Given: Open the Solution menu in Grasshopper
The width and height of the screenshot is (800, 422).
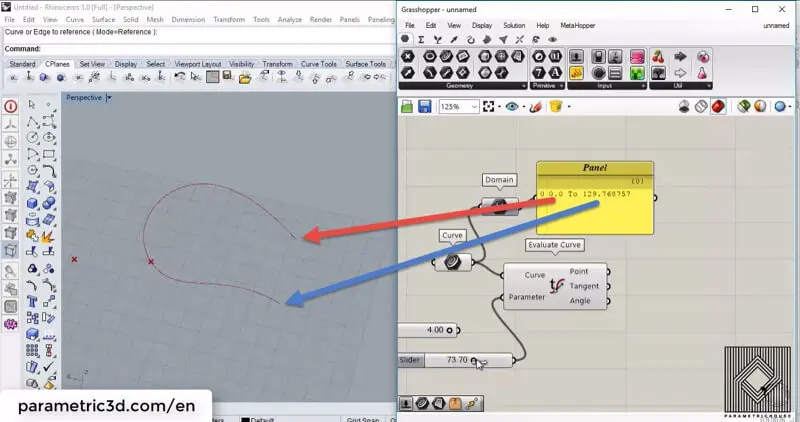Looking at the screenshot, I should [x=513, y=25].
